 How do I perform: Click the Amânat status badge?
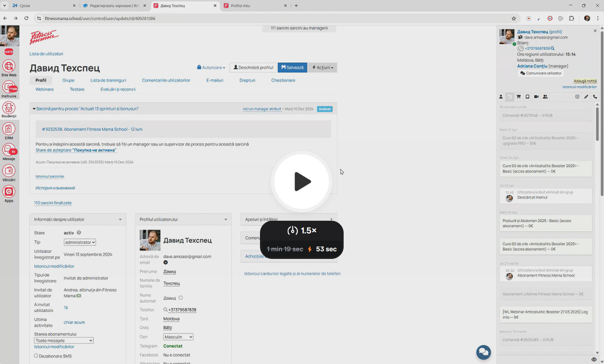(x=325, y=109)
